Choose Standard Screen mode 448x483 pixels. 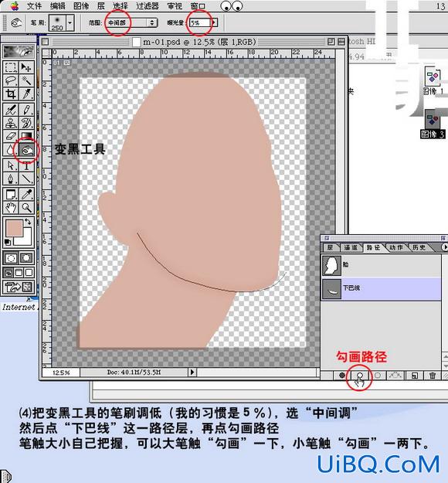8,273
